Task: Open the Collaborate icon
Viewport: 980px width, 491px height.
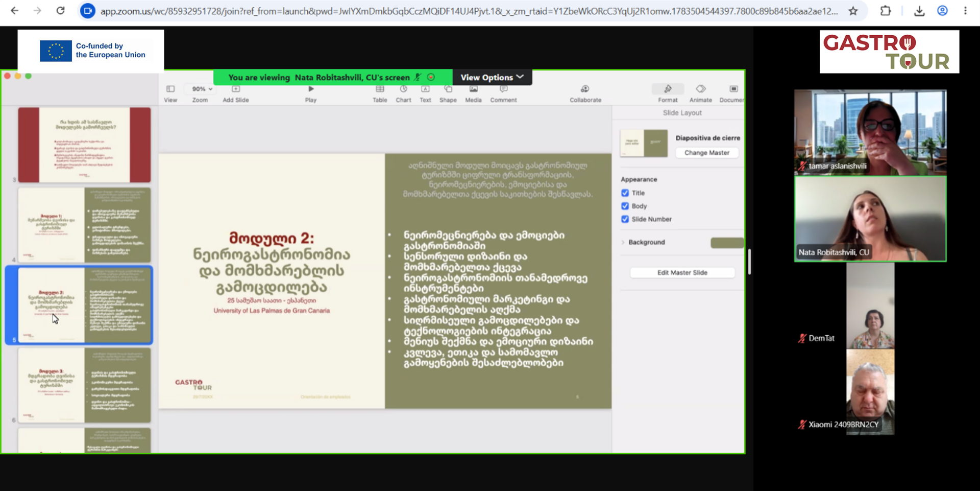Action: pyautogui.click(x=585, y=89)
